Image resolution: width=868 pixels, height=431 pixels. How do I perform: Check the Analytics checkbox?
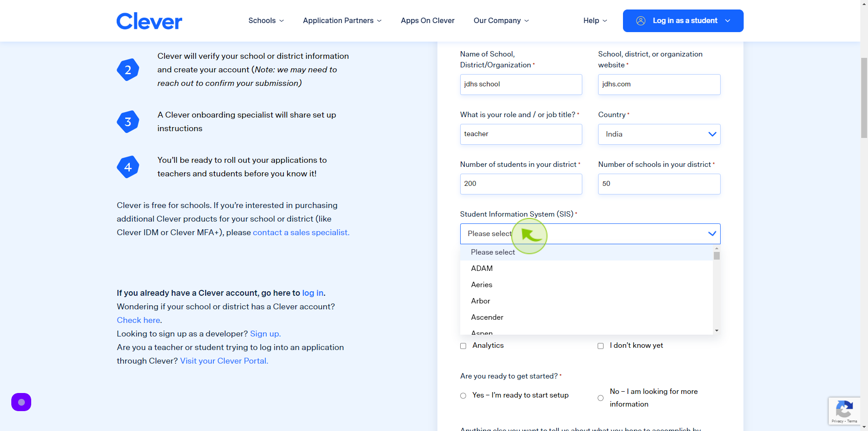click(x=463, y=346)
